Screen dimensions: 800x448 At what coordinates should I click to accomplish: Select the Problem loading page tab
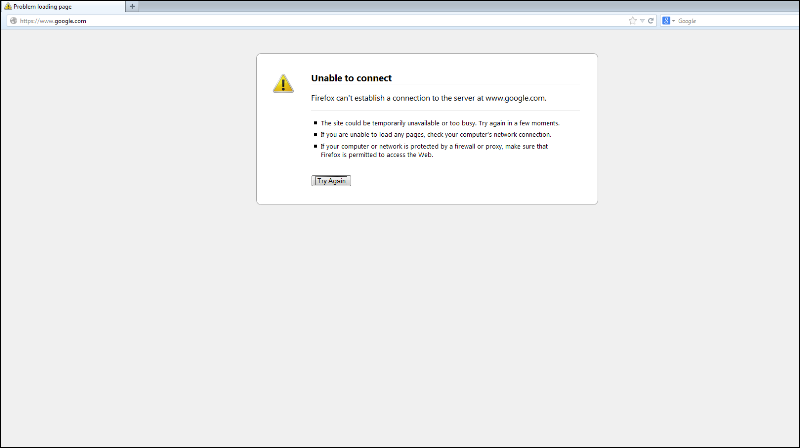(x=63, y=7)
